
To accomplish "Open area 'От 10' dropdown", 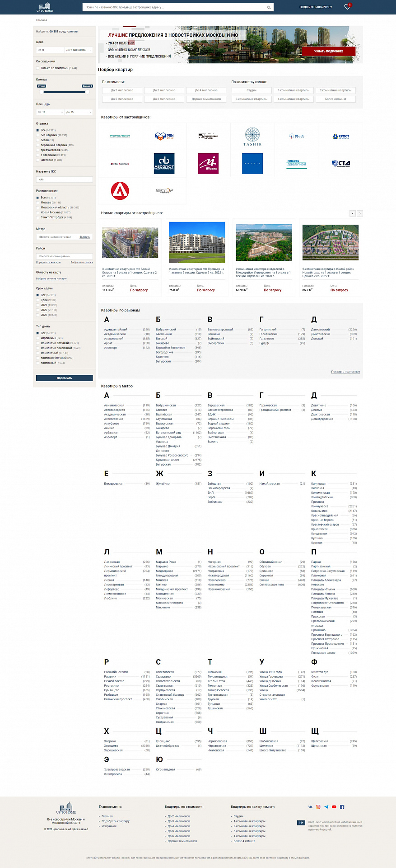I will [x=50, y=112].
